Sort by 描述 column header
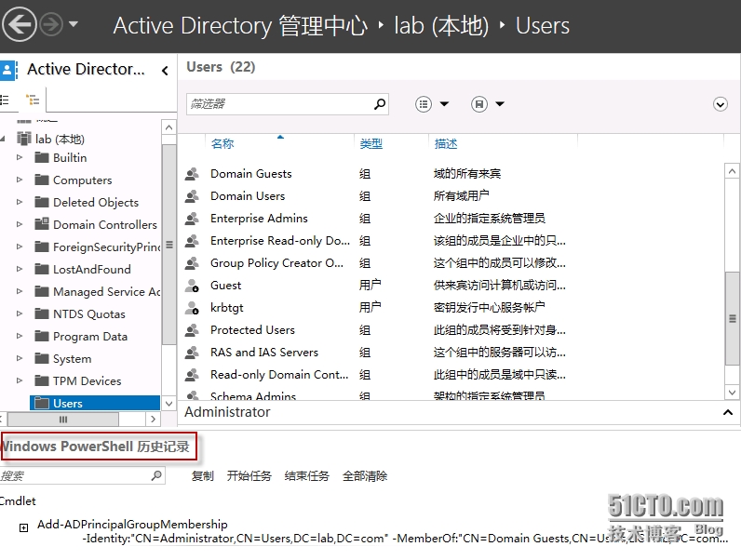Viewport: 741px width, 560px height. [x=446, y=143]
